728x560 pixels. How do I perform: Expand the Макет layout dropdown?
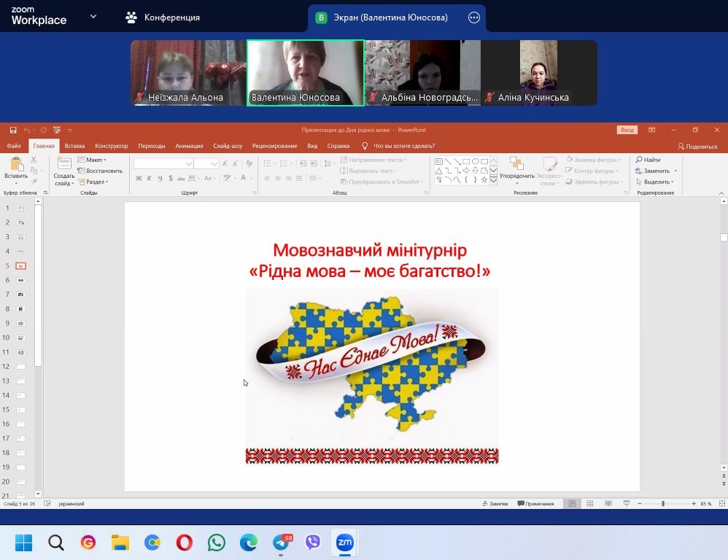pos(93,160)
